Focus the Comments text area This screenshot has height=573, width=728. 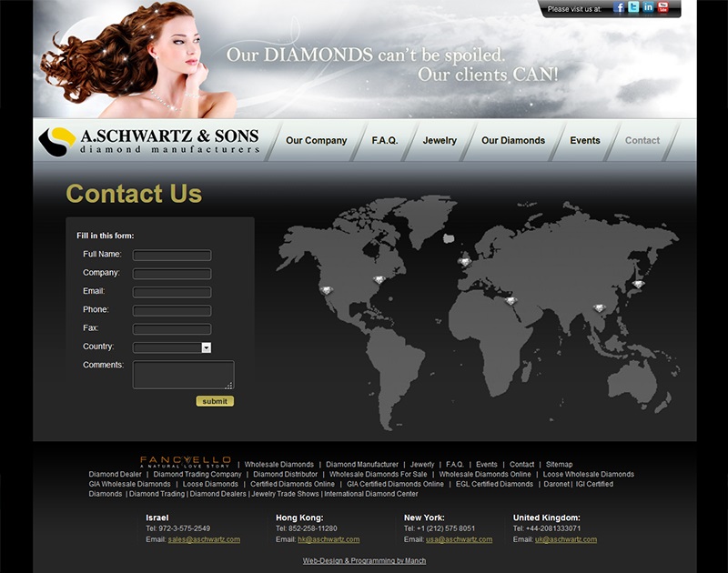point(183,375)
